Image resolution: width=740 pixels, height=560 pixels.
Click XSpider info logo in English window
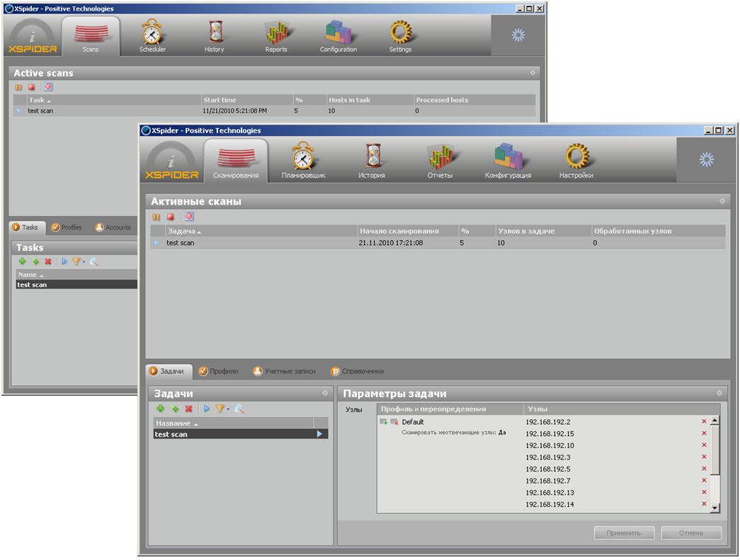point(32,37)
